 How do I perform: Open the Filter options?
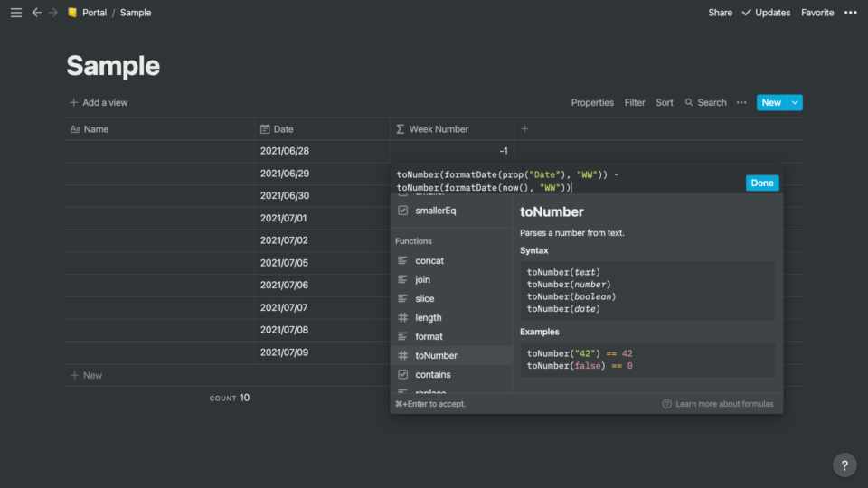click(x=635, y=102)
